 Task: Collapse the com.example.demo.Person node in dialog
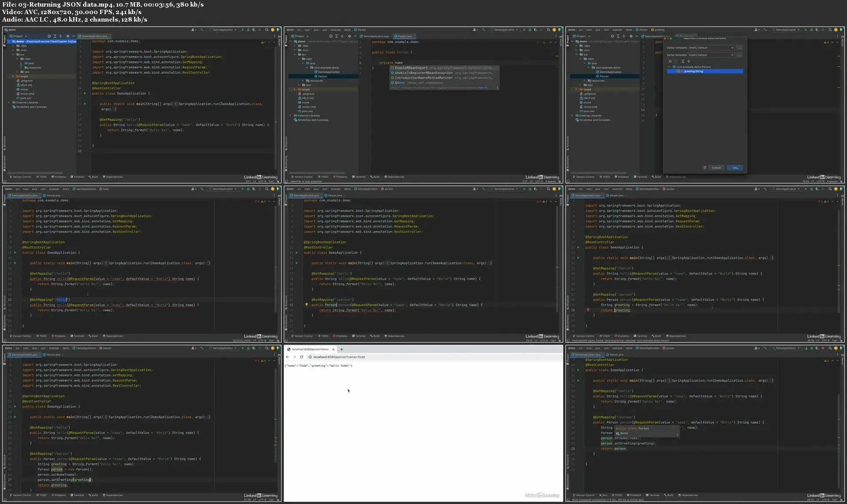coord(670,67)
